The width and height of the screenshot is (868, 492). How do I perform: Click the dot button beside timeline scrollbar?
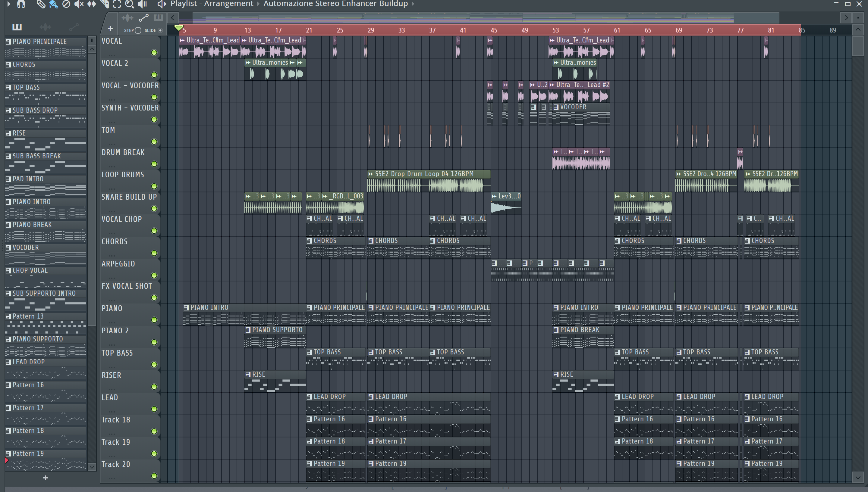(858, 17)
